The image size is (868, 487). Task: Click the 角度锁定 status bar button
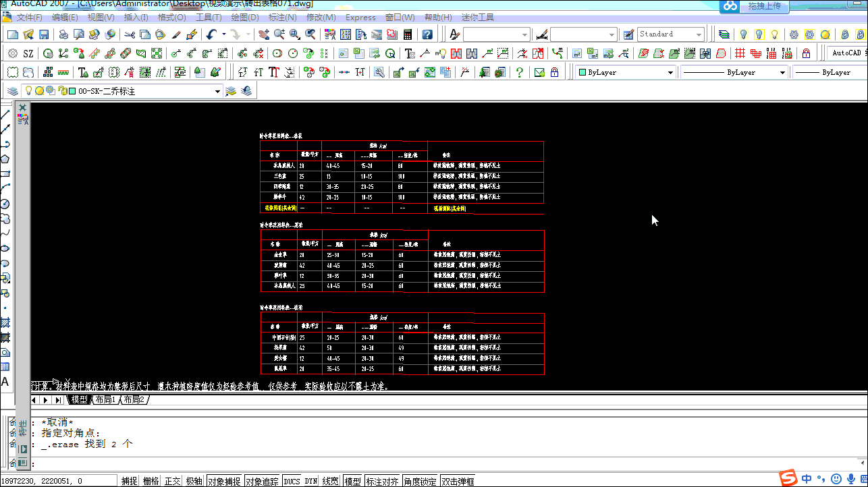421,481
